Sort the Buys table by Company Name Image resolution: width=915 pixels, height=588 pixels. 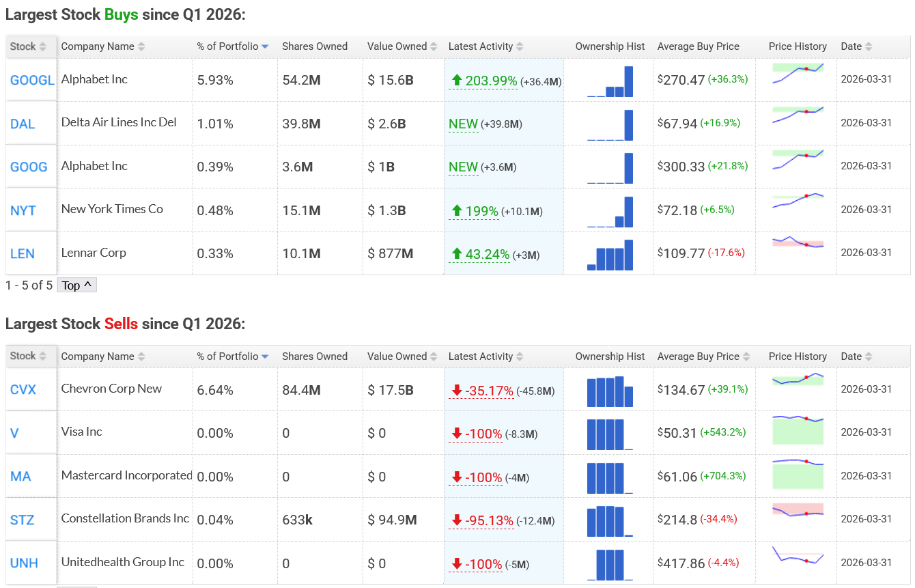tap(103, 46)
